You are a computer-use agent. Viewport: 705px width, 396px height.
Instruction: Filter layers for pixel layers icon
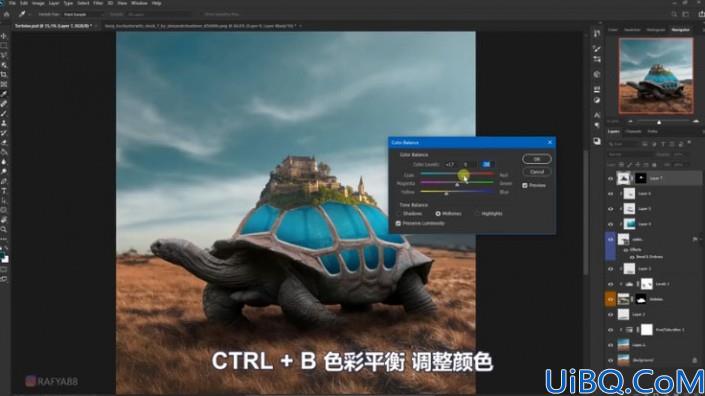(645, 144)
